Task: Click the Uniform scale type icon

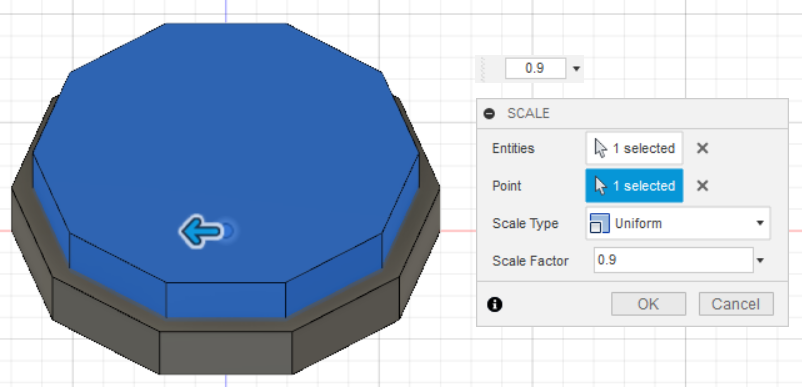Action: [x=599, y=223]
